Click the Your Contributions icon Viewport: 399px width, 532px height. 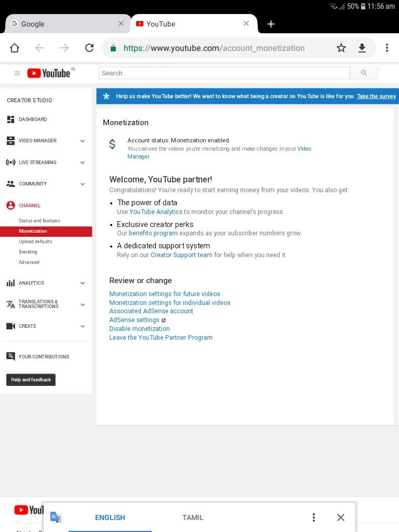(10, 356)
